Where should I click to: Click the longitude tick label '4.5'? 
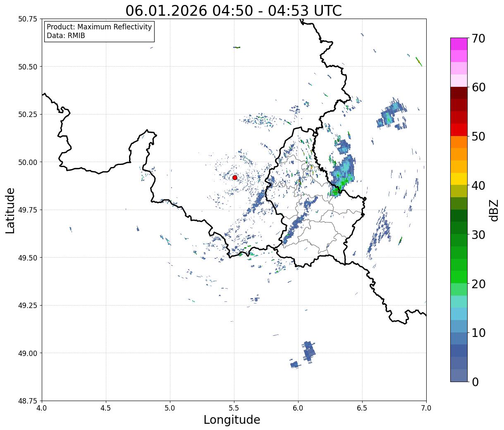click(x=106, y=408)
